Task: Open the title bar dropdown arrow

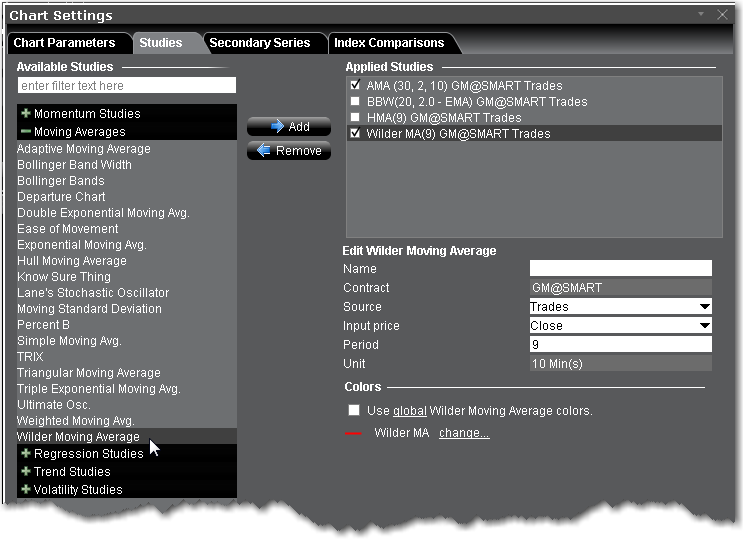Action: coord(701,15)
